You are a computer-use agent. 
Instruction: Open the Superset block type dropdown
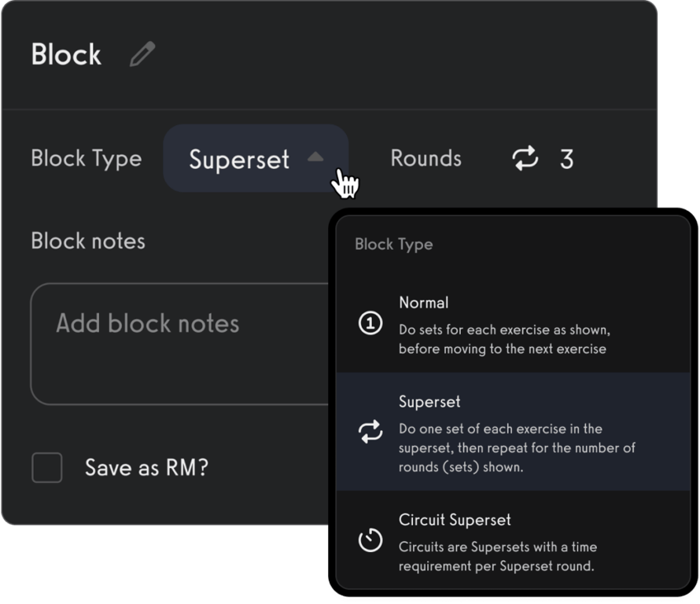pos(239,159)
